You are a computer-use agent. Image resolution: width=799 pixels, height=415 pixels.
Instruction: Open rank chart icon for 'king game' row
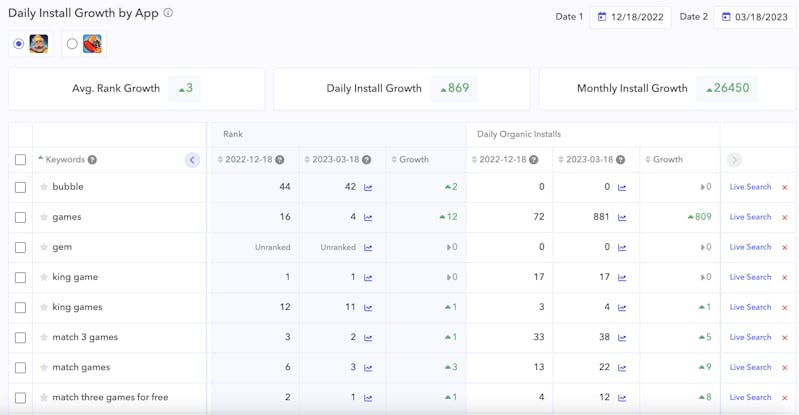(x=368, y=277)
